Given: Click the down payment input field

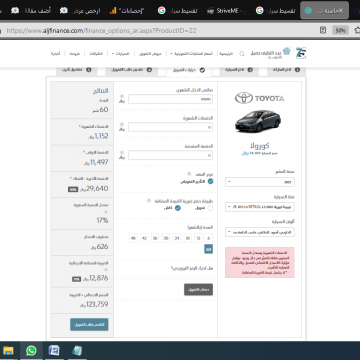Looking at the screenshot, I should pyautogui.click(x=170, y=155).
